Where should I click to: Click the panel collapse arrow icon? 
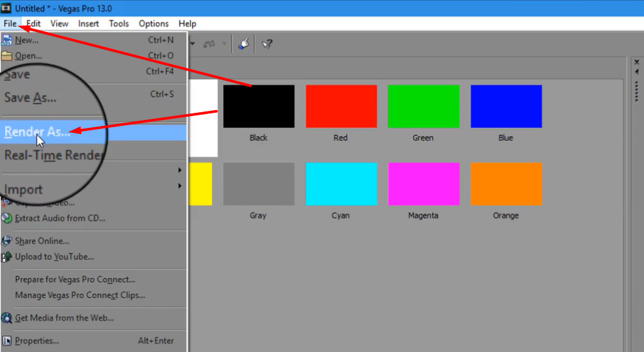pos(637,72)
